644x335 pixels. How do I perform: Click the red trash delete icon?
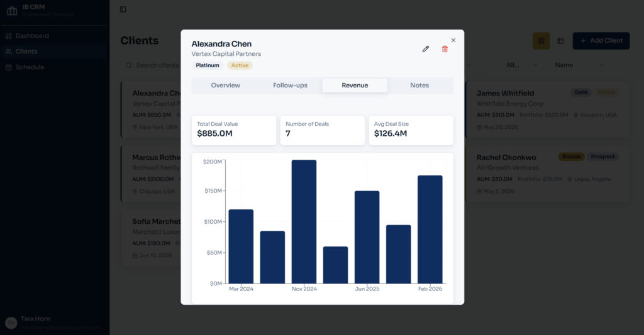click(445, 49)
